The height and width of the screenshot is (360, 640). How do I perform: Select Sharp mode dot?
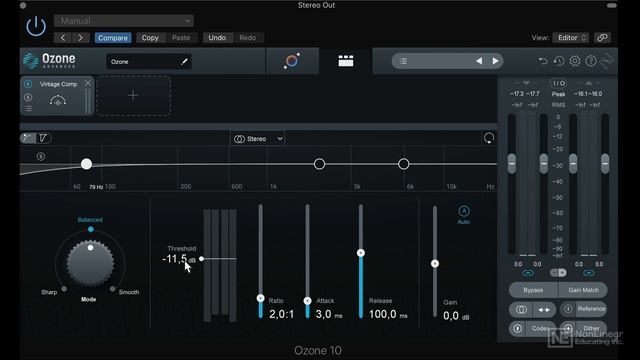click(64, 289)
